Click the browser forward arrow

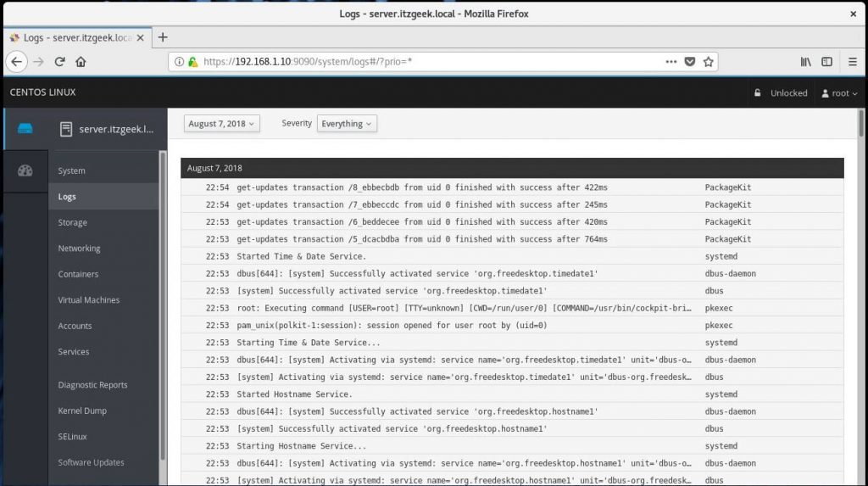pyautogui.click(x=38, y=62)
